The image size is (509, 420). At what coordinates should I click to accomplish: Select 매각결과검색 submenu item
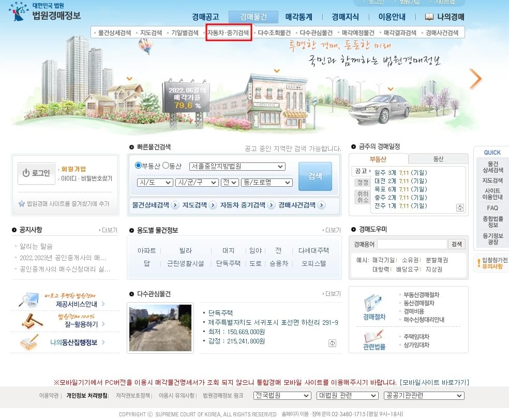coord(400,33)
